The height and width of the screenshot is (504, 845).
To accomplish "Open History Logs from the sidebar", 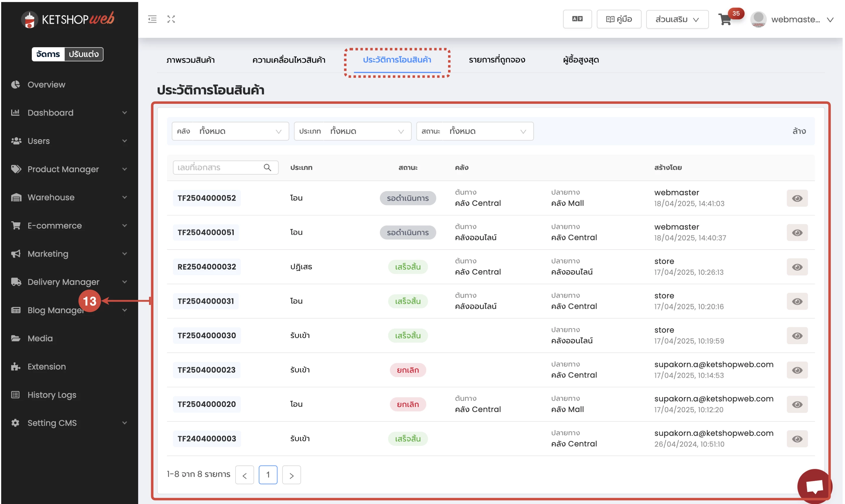I will (x=52, y=395).
